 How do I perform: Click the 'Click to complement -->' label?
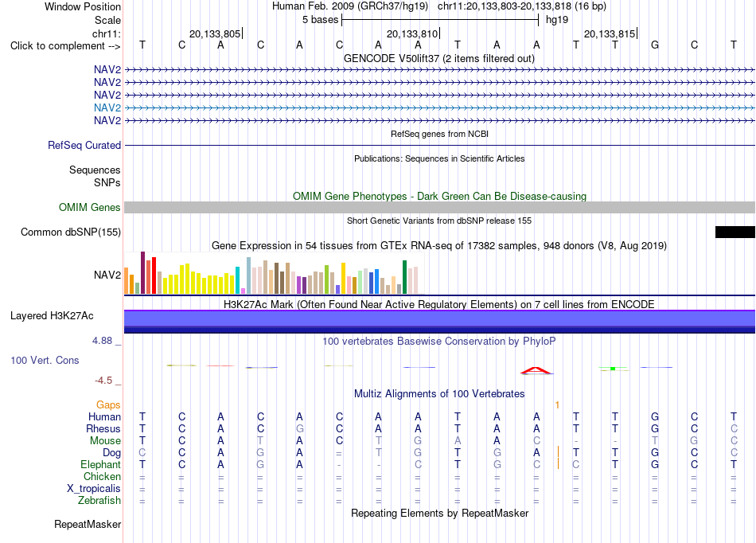pos(65,46)
